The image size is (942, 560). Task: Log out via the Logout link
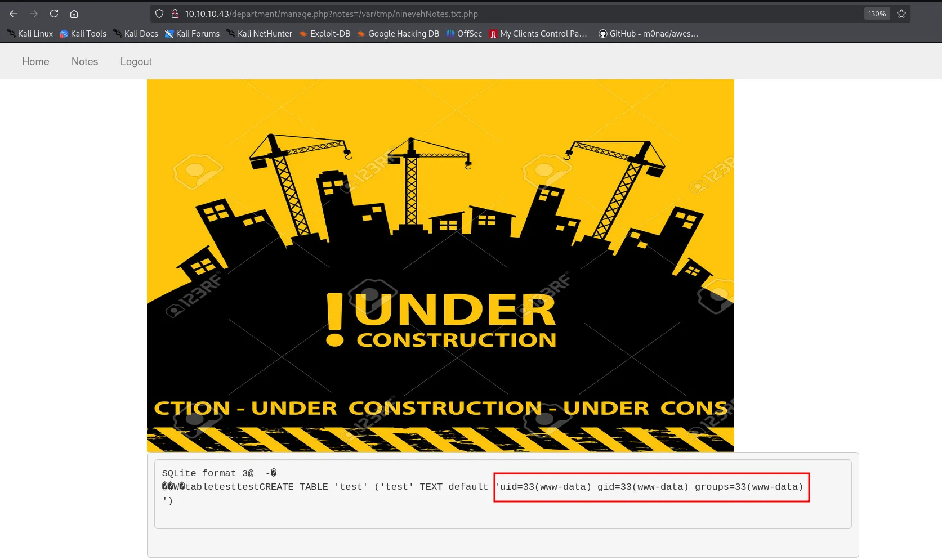136,62
